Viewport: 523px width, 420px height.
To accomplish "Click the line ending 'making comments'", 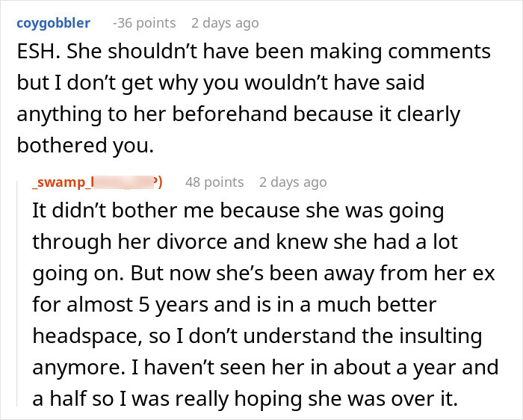I will click(253, 52).
